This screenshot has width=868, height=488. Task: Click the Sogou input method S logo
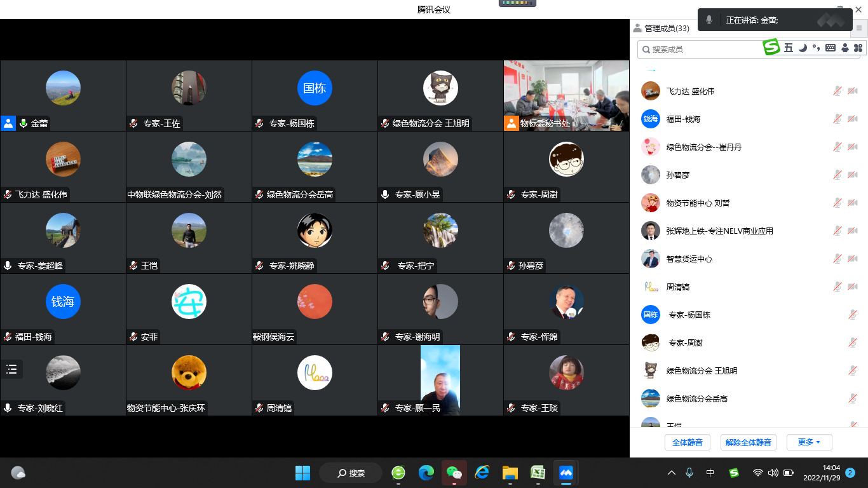pyautogui.click(x=771, y=48)
